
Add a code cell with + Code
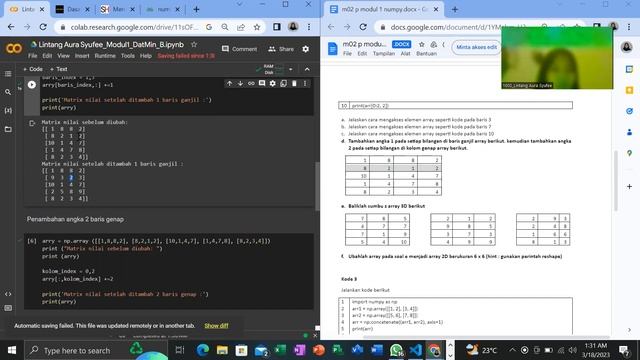pos(33,69)
